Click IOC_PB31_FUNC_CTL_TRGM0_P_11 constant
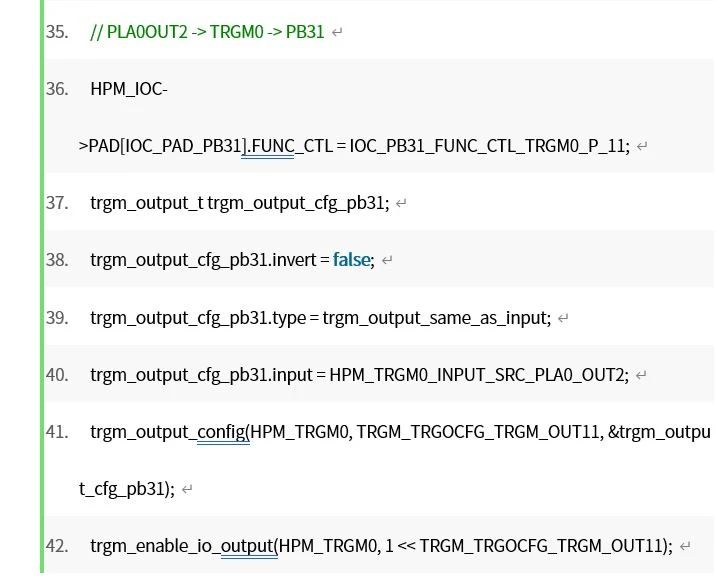 [487, 146]
